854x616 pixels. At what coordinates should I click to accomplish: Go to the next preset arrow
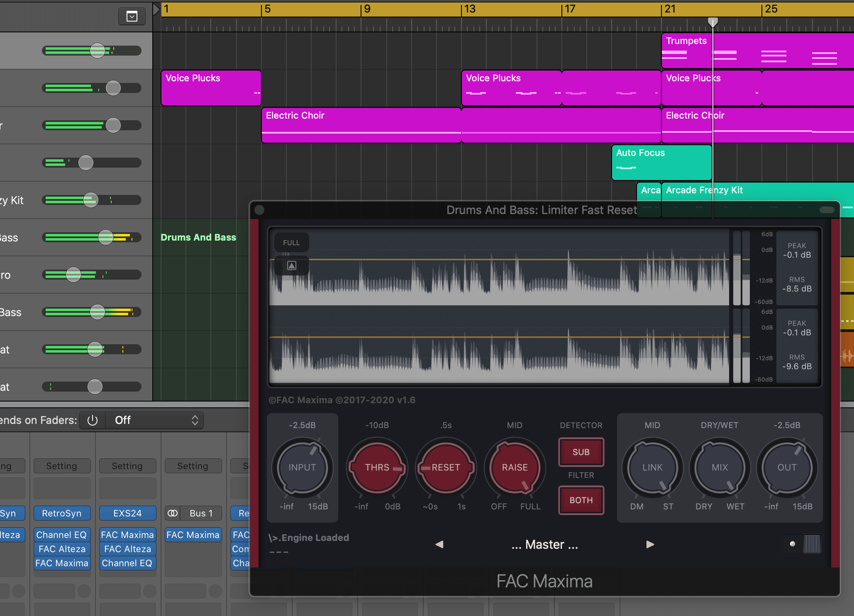point(650,544)
